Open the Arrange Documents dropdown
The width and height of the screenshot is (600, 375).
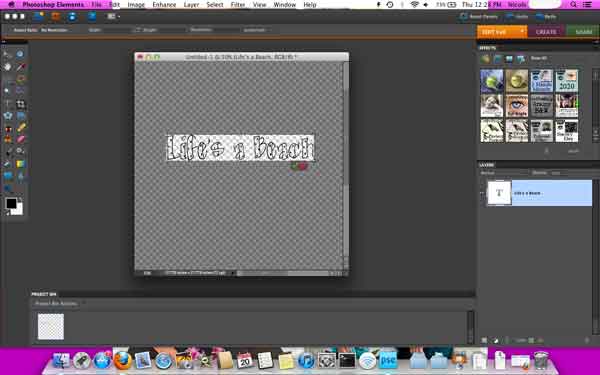coord(113,16)
